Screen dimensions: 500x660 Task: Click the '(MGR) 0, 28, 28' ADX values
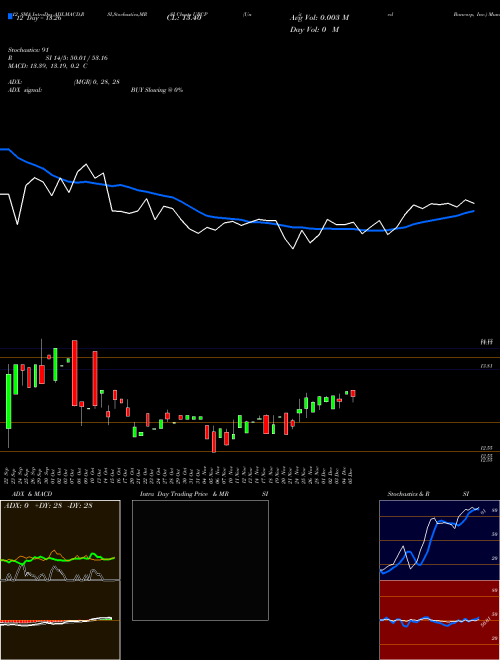(x=96, y=82)
